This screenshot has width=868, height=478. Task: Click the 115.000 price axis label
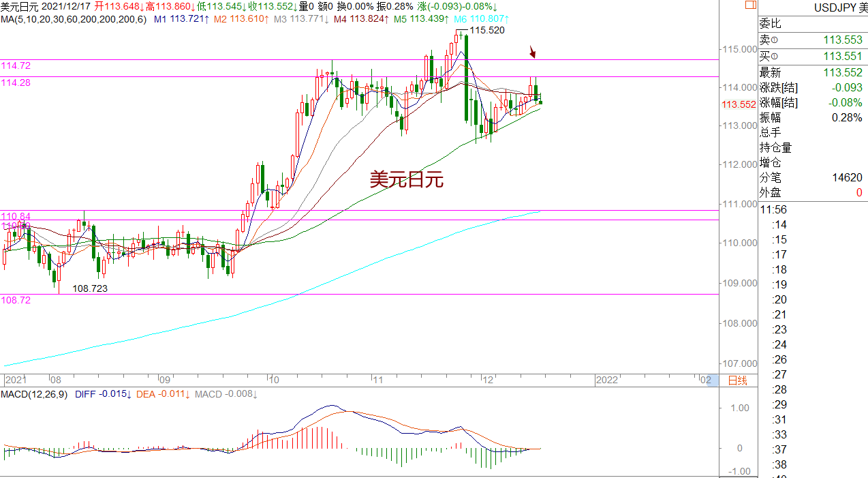pyautogui.click(x=741, y=49)
